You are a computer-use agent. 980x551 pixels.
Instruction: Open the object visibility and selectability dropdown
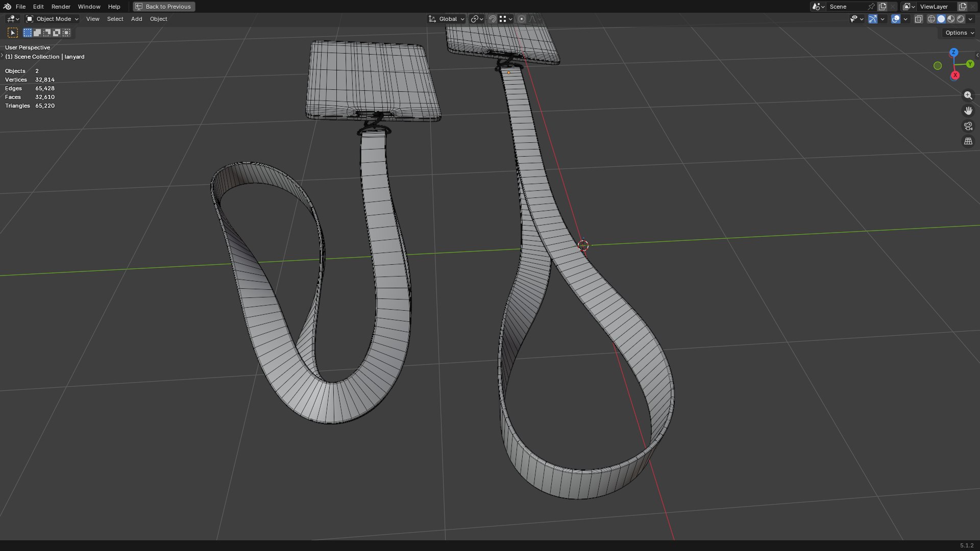pos(856,19)
